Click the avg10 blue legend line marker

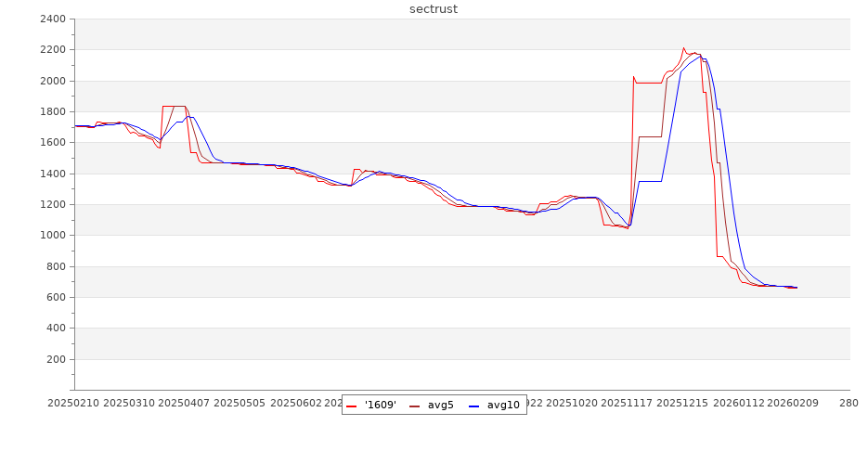coord(473,406)
